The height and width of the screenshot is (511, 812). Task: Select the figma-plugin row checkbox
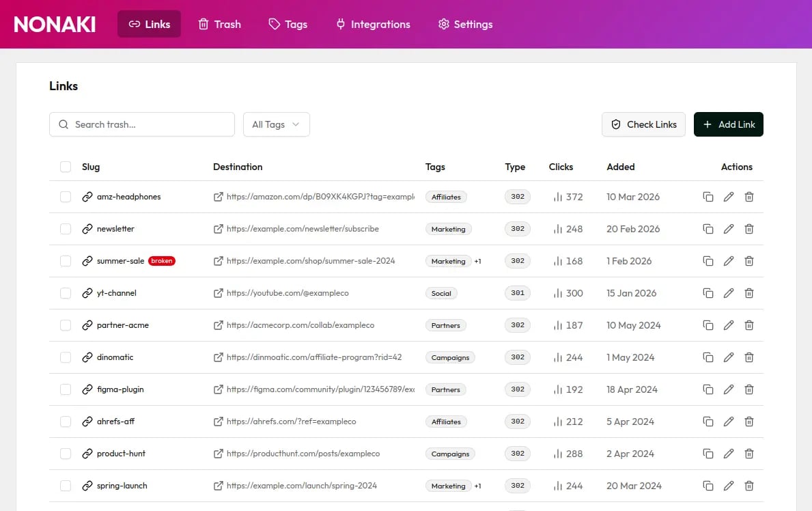[66, 389]
